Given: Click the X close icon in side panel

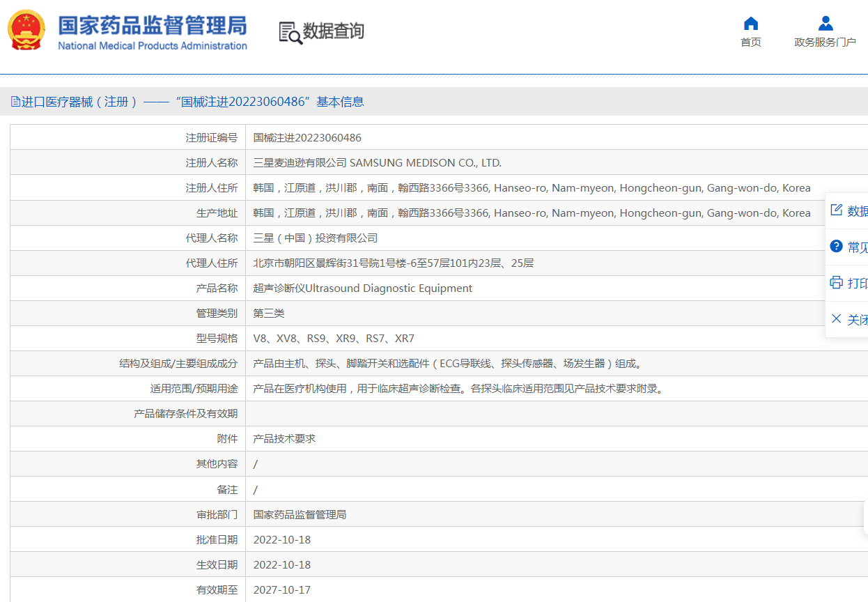Looking at the screenshot, I should (x=837, y=319).
